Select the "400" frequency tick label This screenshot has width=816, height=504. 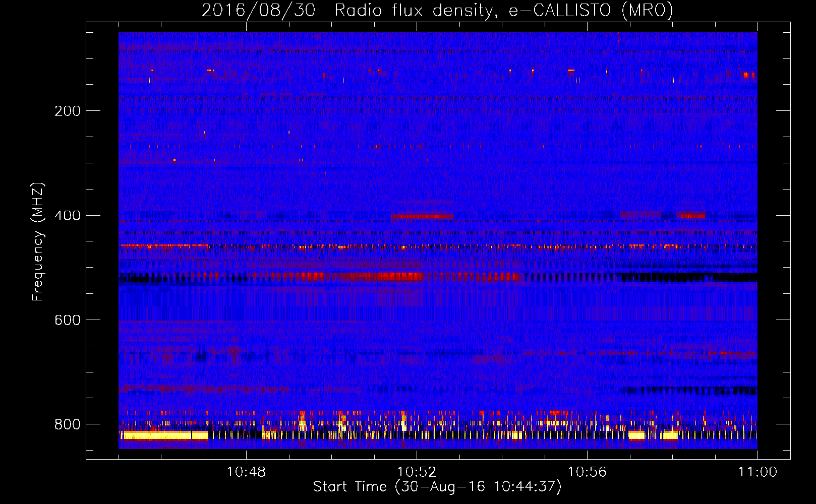click(68, 216)
